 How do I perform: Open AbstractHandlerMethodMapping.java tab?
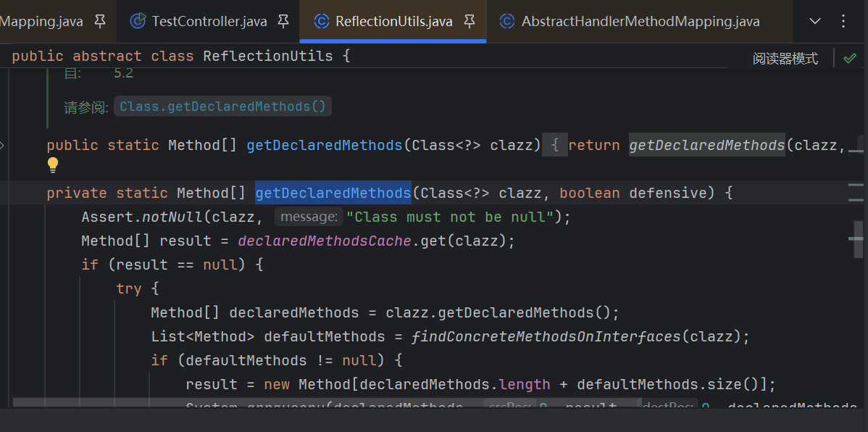pos(640,22)
